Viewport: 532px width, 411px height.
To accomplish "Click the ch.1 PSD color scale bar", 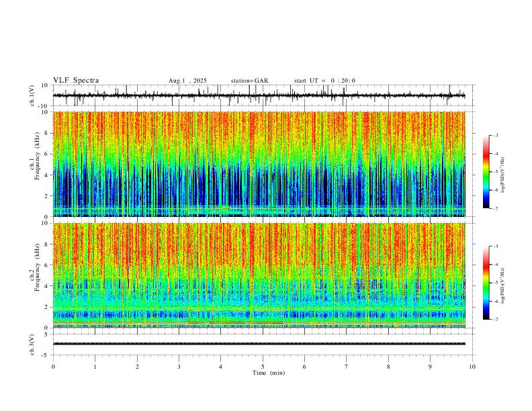I will tap(486, 172).
